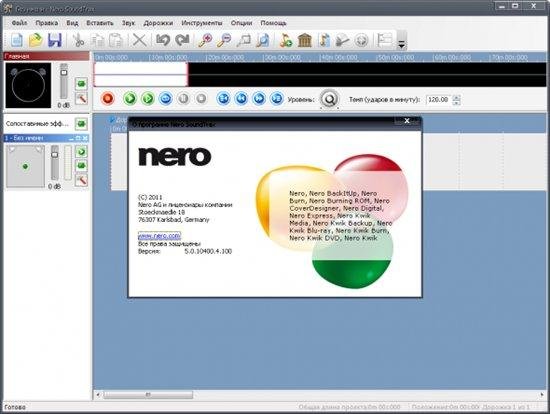Screen dimensions: 550x414
Task: Redo the action with the right curved arrow
Action: (182, 40)
